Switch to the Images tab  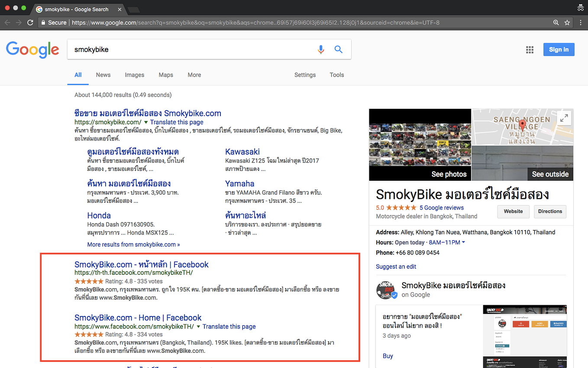(x=135, y=75)
